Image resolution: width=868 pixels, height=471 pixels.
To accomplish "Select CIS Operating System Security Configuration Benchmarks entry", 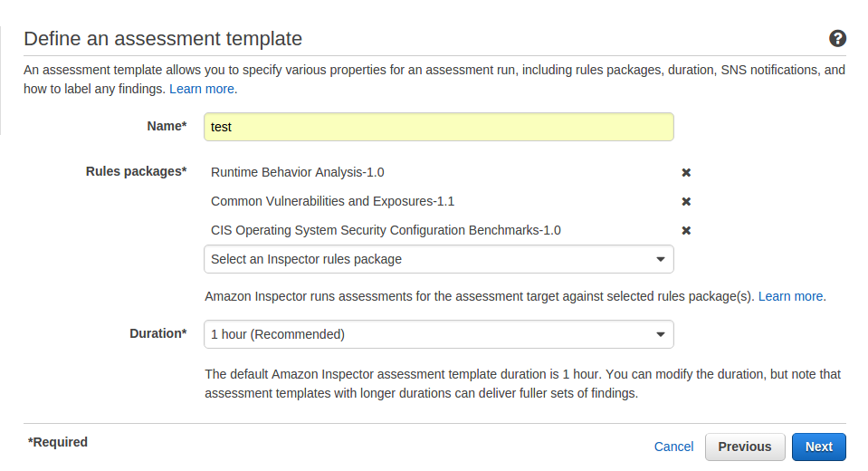I will click(x=386, y=230).
